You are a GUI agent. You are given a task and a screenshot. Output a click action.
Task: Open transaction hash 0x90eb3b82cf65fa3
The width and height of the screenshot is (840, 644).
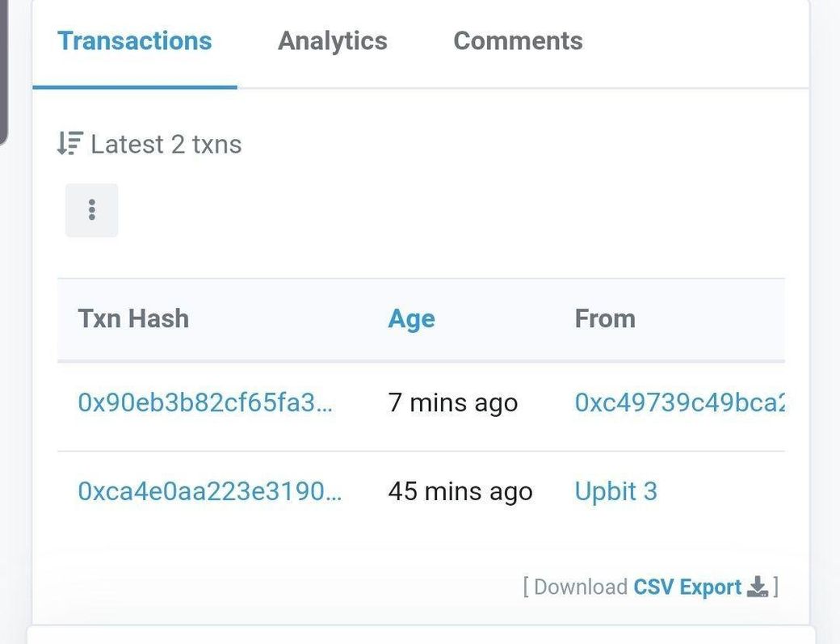(204, 402)
